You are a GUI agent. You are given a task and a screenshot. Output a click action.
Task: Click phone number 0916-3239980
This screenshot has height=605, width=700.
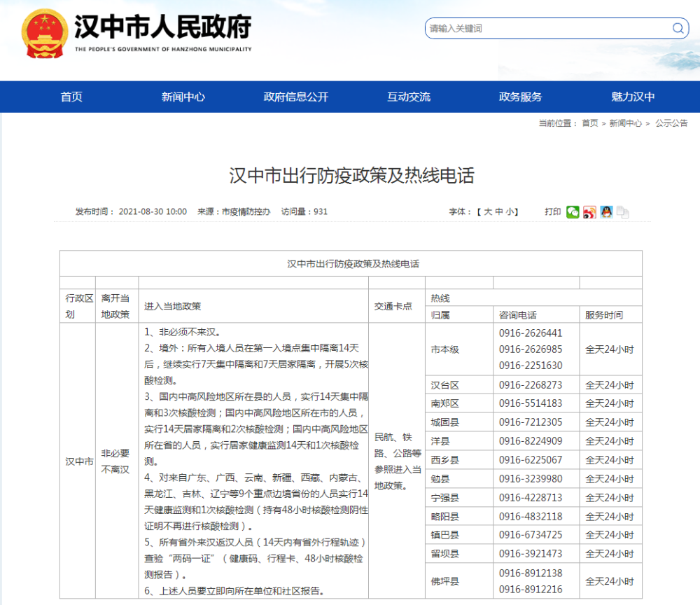pyautogui.click(x=531, y=479)
